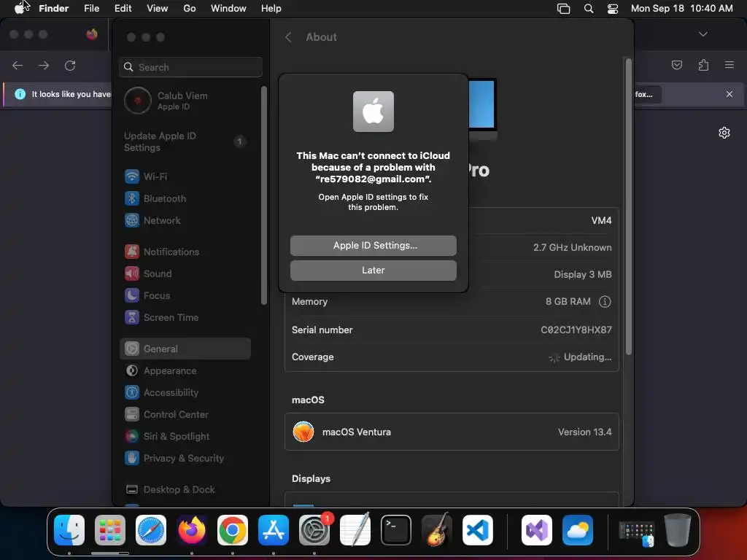The height and width of the screenshot is (560, 747).
Task: Open the File menu
Action: tap(91, 8)
